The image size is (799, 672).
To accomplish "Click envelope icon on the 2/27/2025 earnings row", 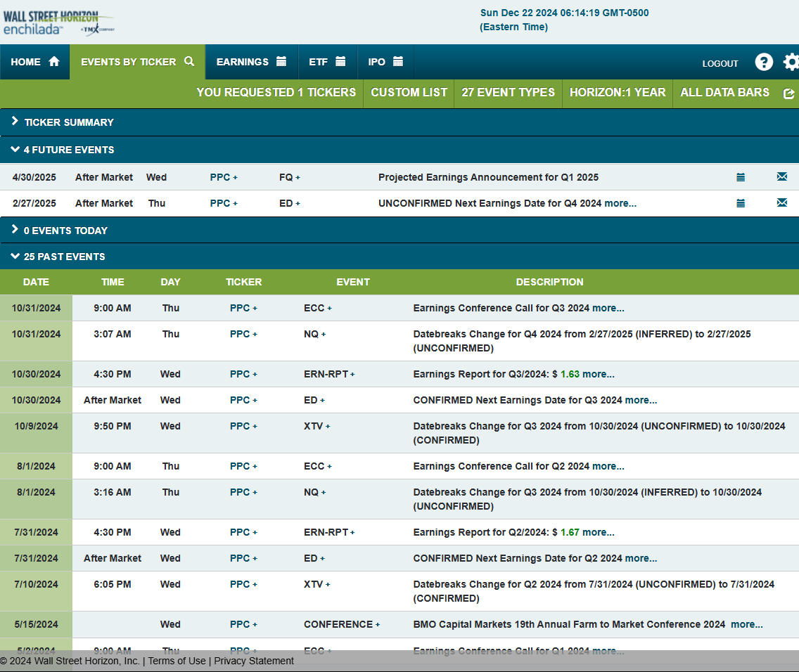I will point(781,202).
